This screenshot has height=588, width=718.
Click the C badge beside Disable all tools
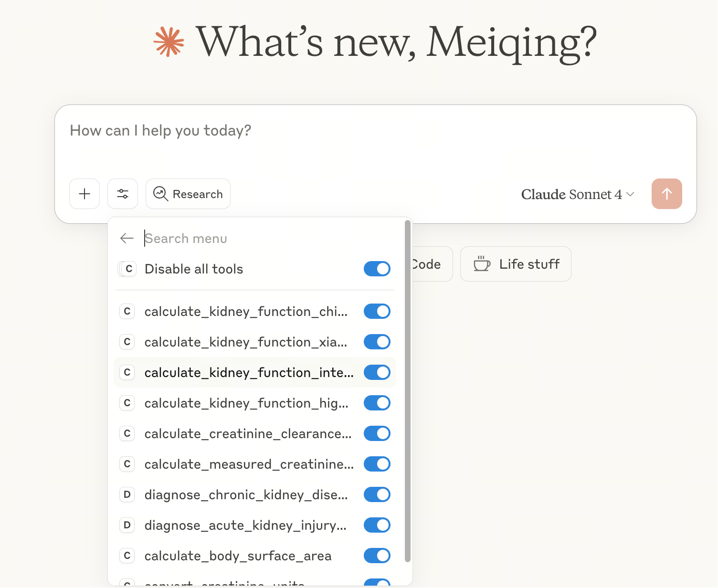[127, 269]
